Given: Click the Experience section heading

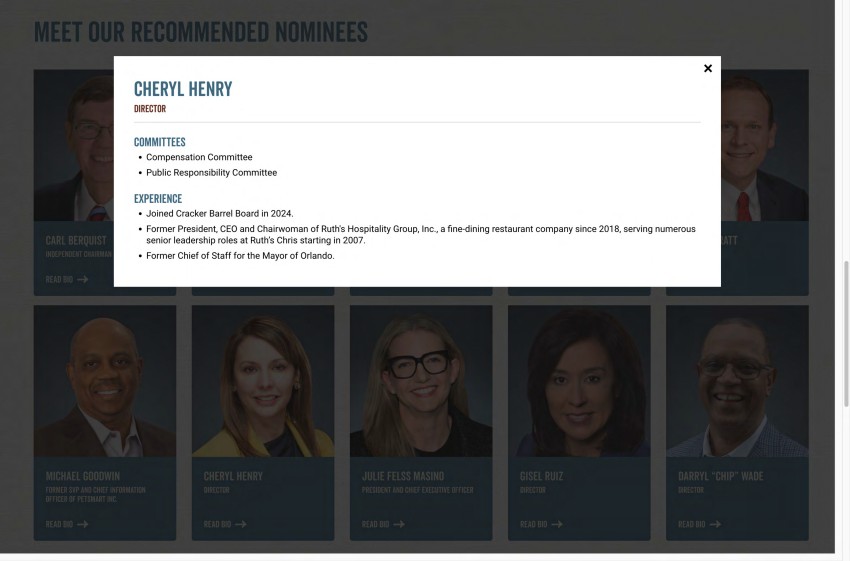Looking at the screenshot, I should 158,198.
